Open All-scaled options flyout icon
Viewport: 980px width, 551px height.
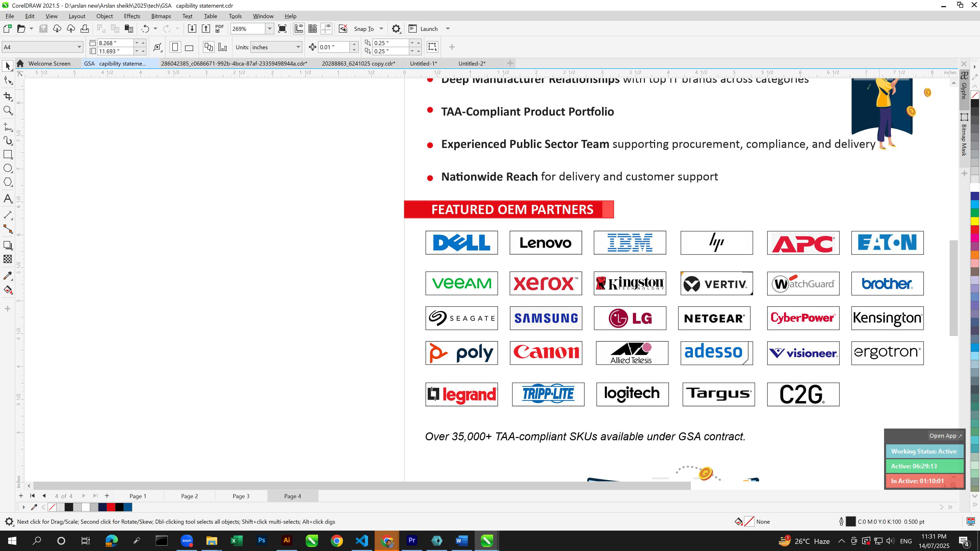pyautogui.click(x=157, y=47)
